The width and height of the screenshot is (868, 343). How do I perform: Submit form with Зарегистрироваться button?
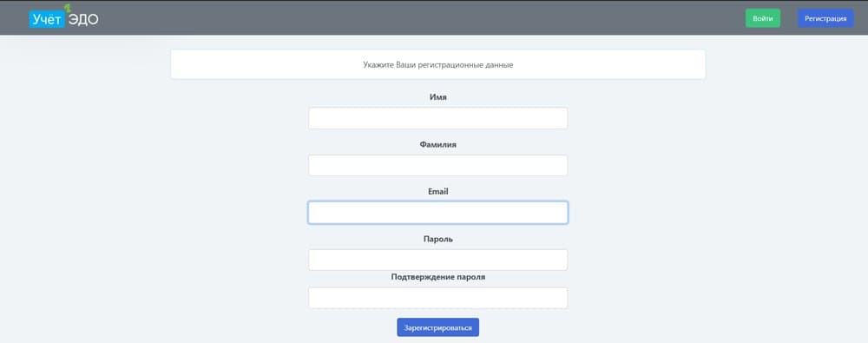[x=437, y=327]
